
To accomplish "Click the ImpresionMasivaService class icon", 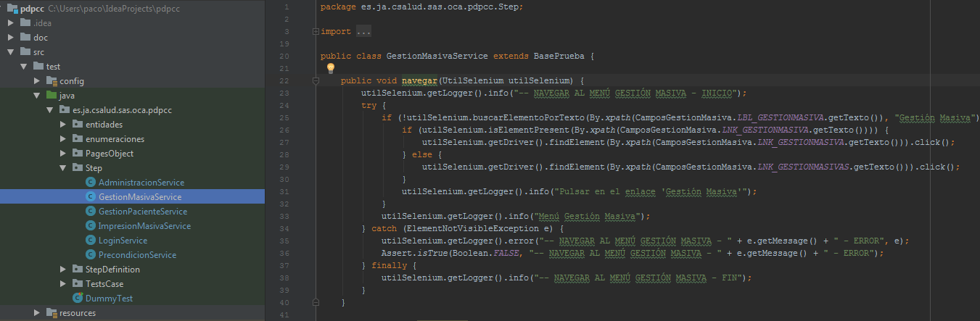I will 91,226.
